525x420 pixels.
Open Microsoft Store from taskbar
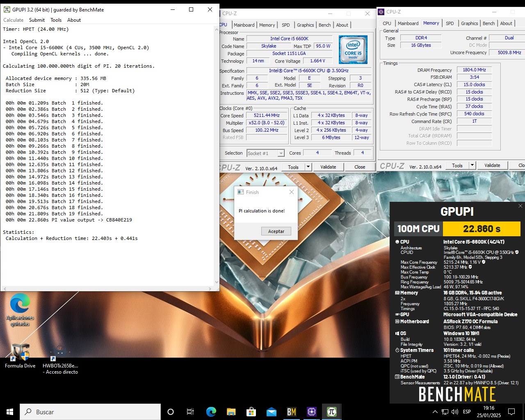point(251,412)
